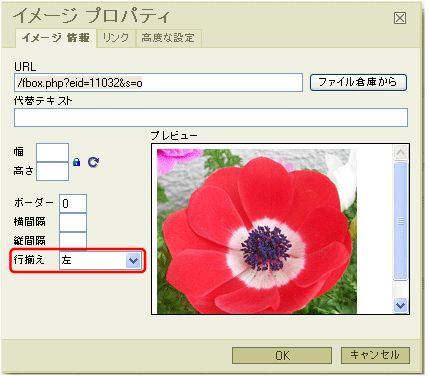Click the reset size circular arrow icon
The width and height of the screenshot is (429, 379).
click(93, 162)
